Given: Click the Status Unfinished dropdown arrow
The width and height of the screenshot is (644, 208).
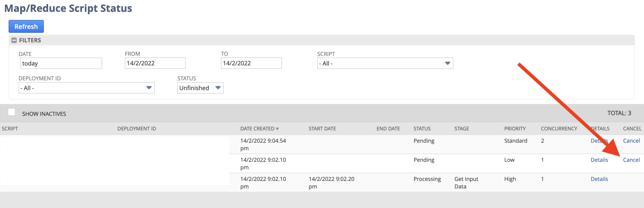Looking at the screenshot, I should (x=218, y=88).
